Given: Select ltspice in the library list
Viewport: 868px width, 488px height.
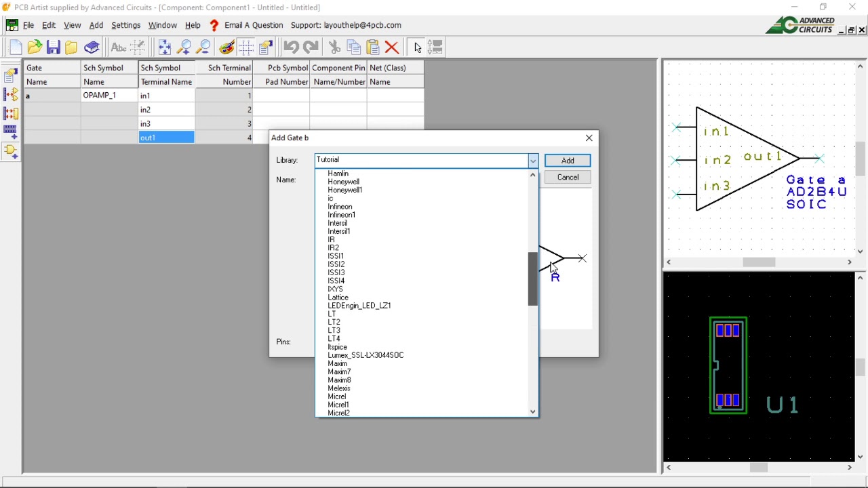Looking at the screenshot, I should 337,347.
